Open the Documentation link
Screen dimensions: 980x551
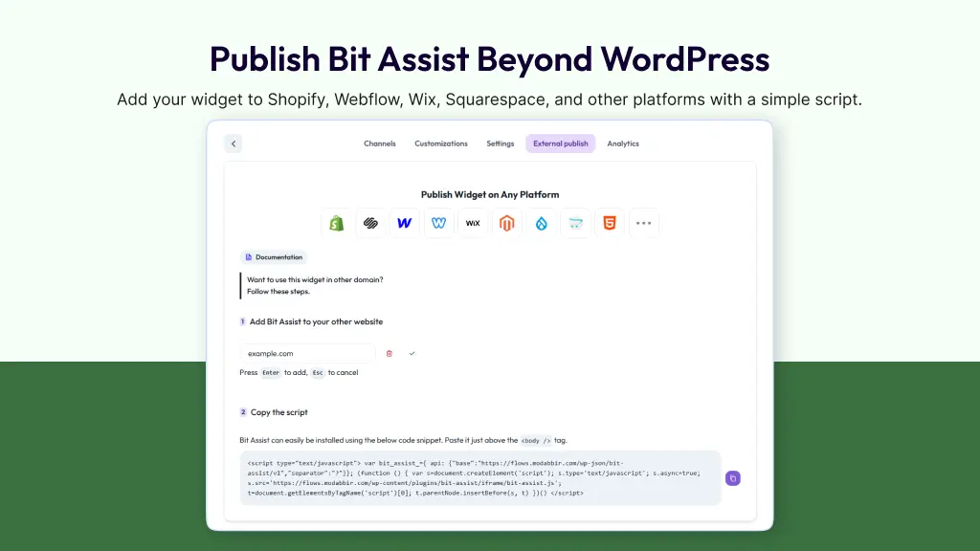274,257
